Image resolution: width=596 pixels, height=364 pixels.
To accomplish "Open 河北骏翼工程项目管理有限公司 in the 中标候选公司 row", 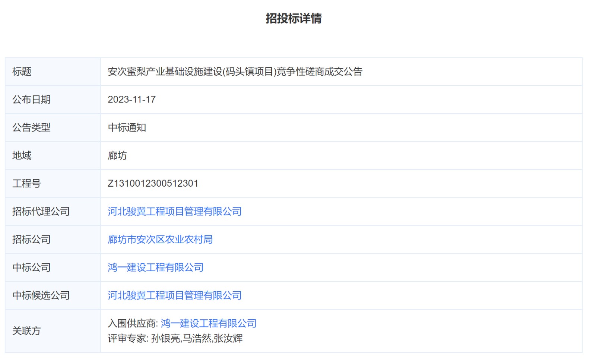I will [174, 295].
